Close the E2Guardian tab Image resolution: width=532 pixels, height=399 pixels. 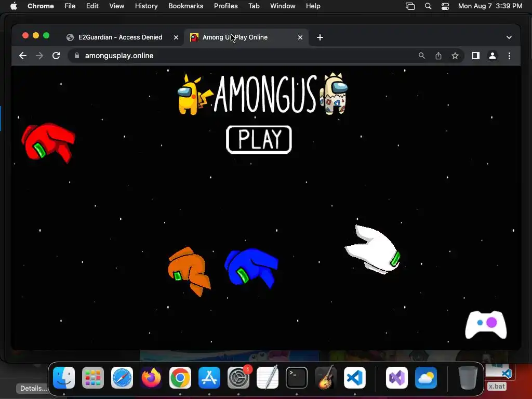click(x=176, y=37)
